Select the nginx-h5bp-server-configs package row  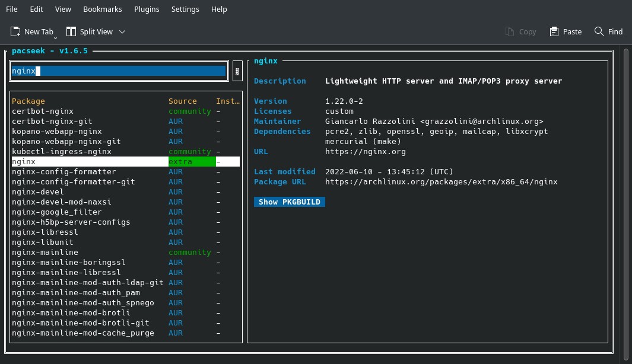(x=126, y=222)
